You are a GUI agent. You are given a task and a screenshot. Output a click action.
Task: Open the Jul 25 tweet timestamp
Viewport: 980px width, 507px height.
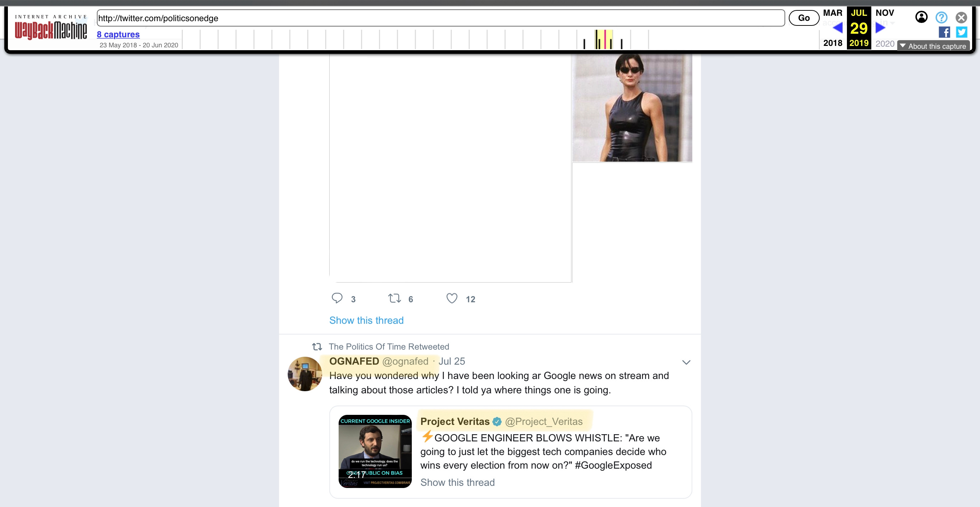[452, 361]
